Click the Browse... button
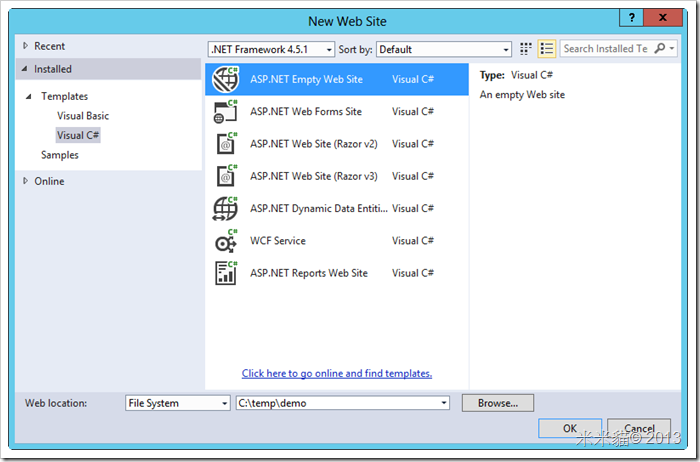 coord(498,403)
